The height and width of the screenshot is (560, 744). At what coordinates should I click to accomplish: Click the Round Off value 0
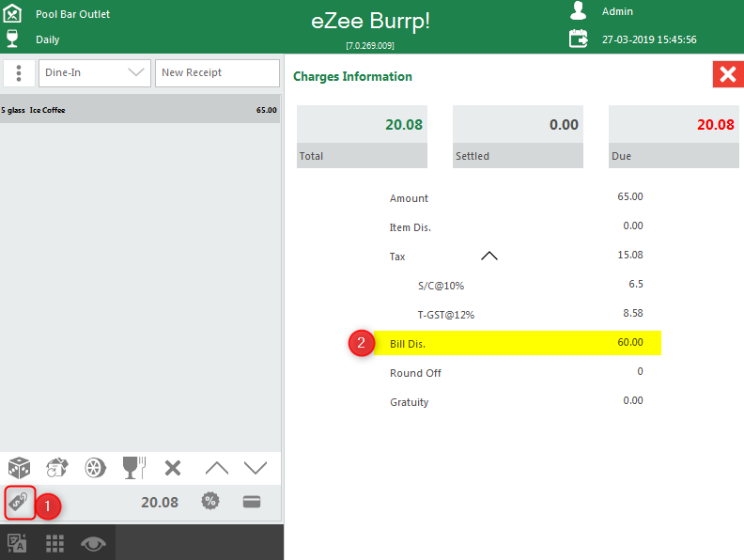pos(640,371)
